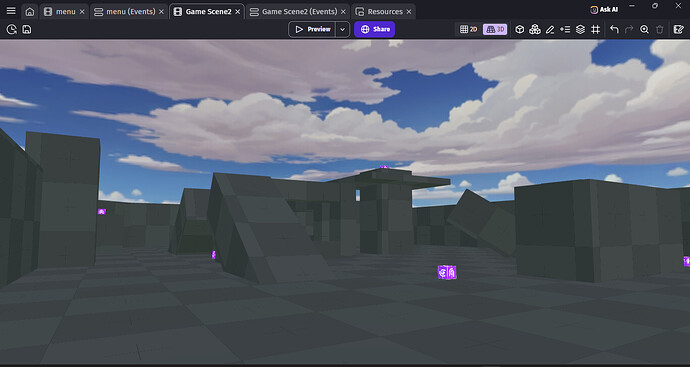The image size is (690, 367).
Task: Select the purple marker atop the roof platform
Action: click(x=384, y=167)
